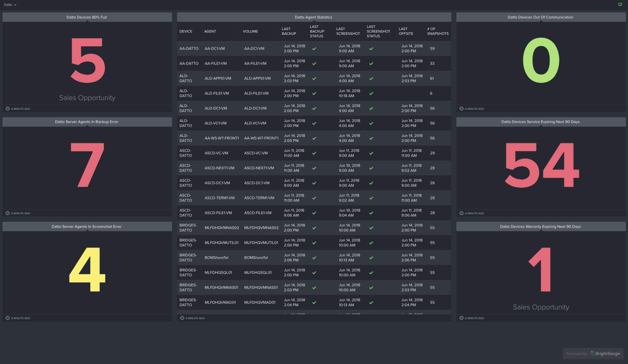Image resolution: width=628 pixels, height=364 pixels.
Task: Click backup status checkmark for ASCD-TERM1-VM
Action: coord(314,198)
